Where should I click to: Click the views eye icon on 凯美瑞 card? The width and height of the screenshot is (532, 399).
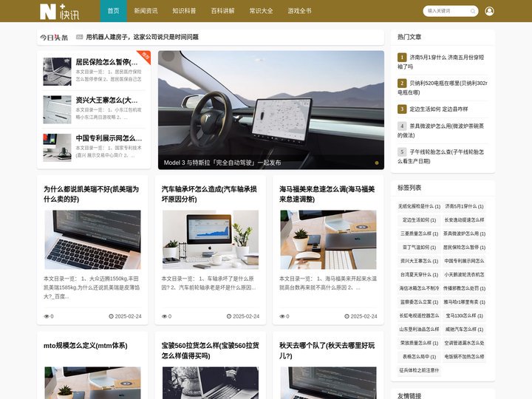(47, 316)
